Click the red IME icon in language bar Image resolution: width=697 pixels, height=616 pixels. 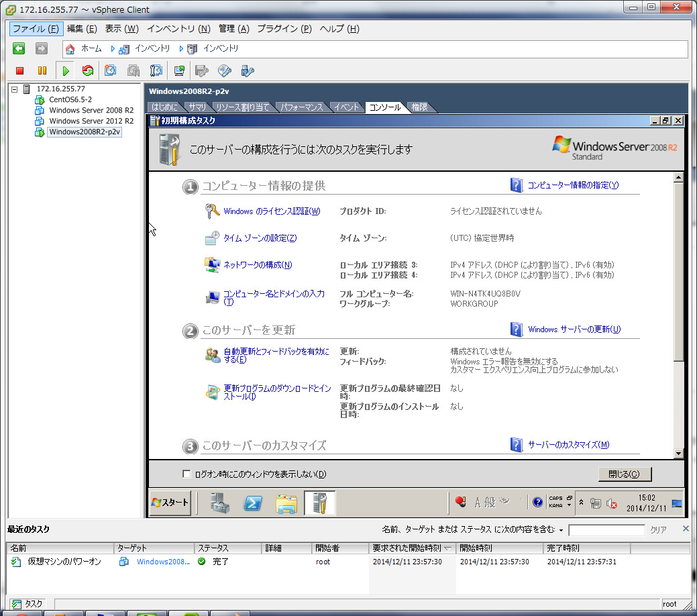(x=460, y=502)
